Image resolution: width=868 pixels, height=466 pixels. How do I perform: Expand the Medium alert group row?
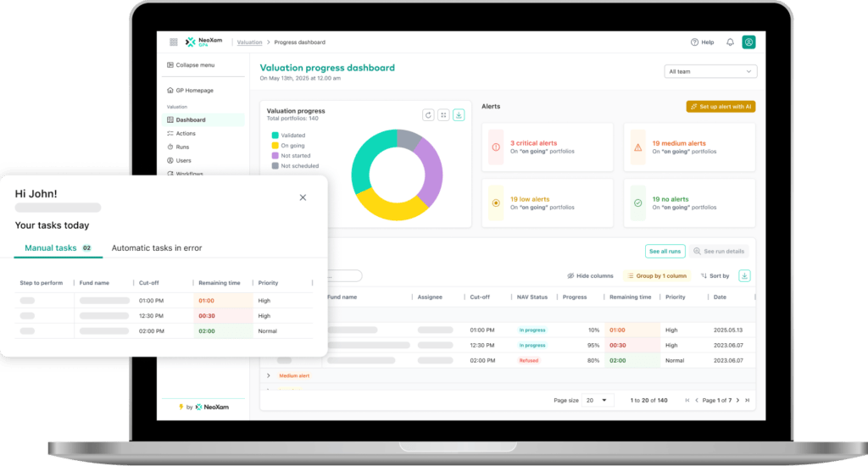[269, 375]
